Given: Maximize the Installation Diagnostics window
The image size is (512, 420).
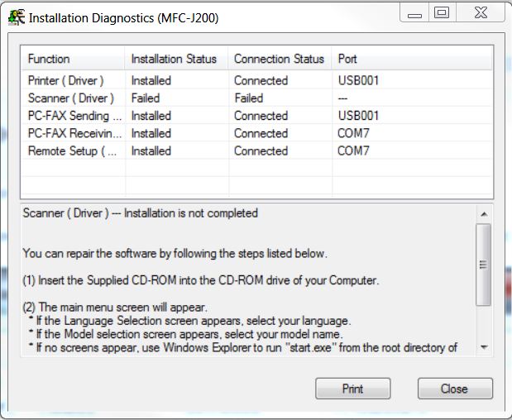Looking at the screenshot, I should (441, 13).
